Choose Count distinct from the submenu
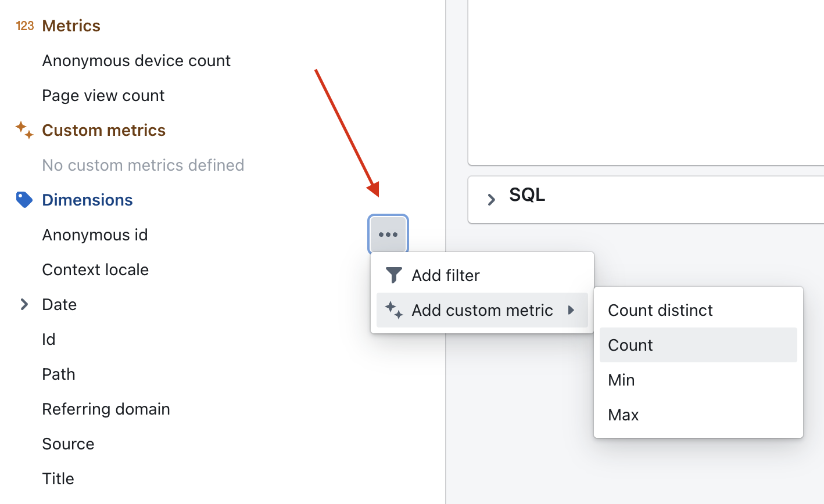824x504 pixels. point(660,310)
